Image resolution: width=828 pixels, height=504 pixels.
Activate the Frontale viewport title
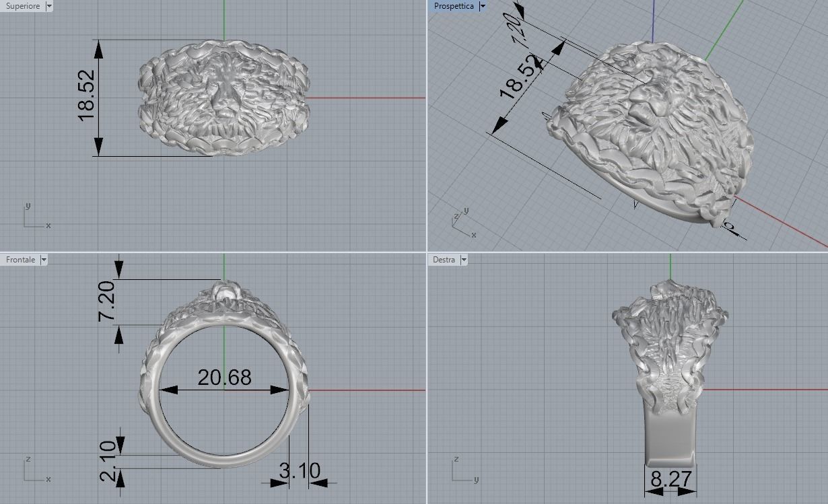coord(21,260)
